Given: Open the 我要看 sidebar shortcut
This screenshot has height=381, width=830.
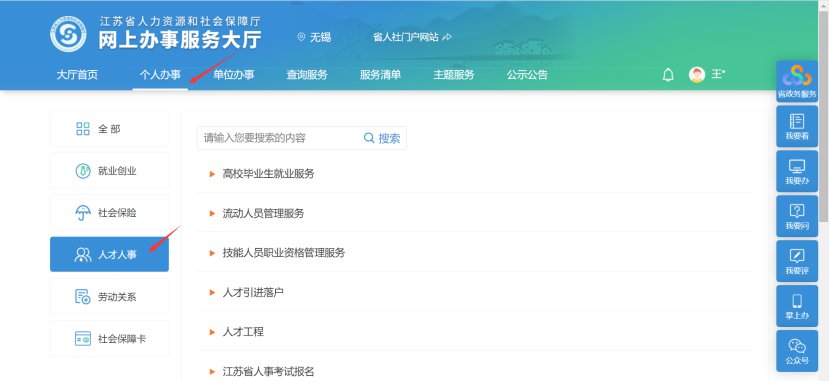Looking at the screenshot, I should pos(797,126).
